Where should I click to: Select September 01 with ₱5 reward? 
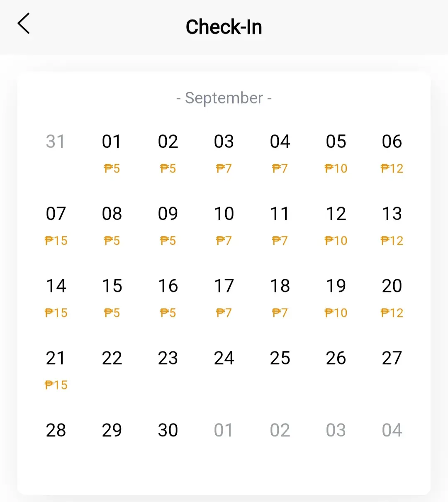112,153
